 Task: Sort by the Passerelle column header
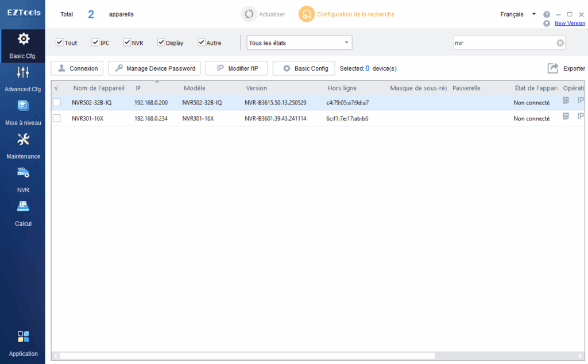pos(466,88)
